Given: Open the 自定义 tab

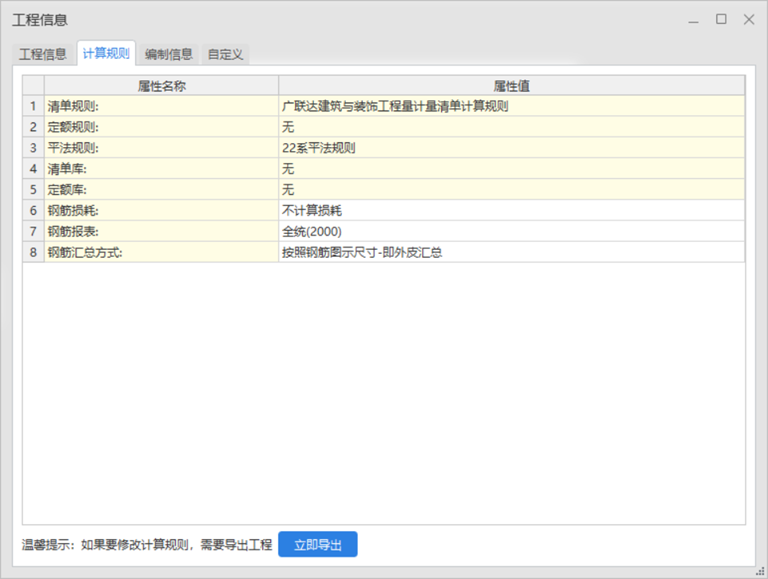Looking at the screenshot, I should click(225, 54).
